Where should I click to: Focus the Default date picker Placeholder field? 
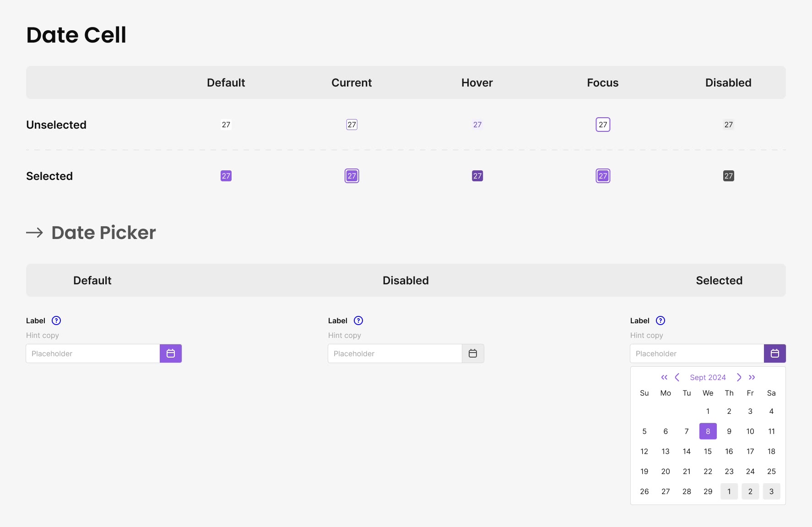point(93,353)
